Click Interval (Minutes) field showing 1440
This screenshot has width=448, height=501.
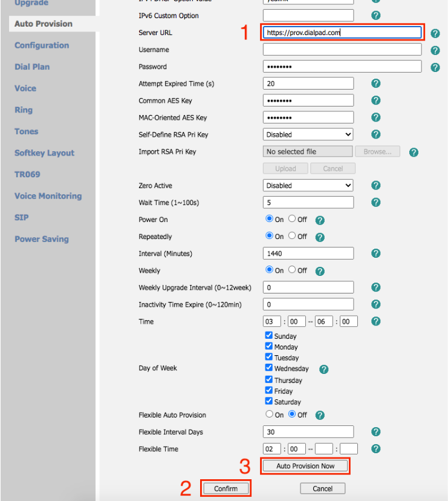pyautogui.click(x=308, y=254)
